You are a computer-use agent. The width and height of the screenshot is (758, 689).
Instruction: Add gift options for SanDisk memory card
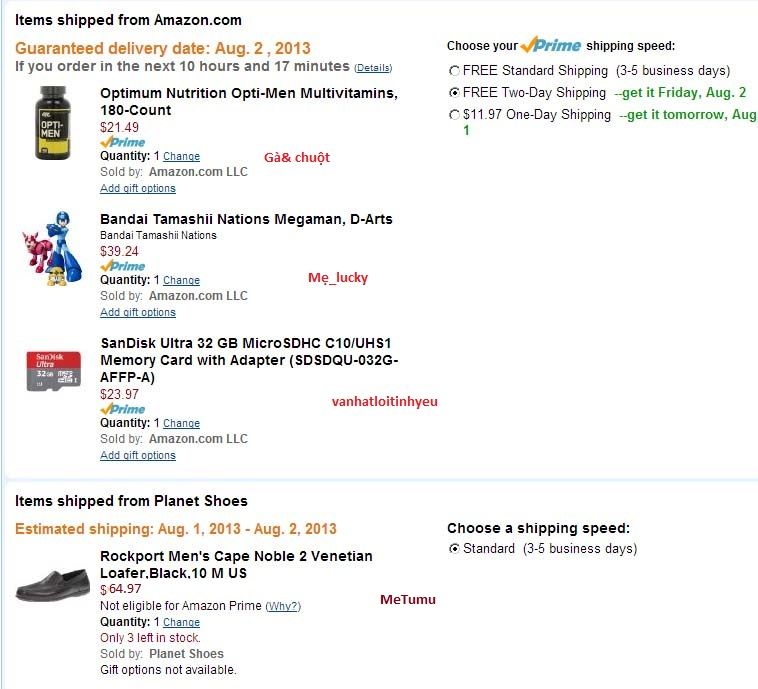point(138,455)
